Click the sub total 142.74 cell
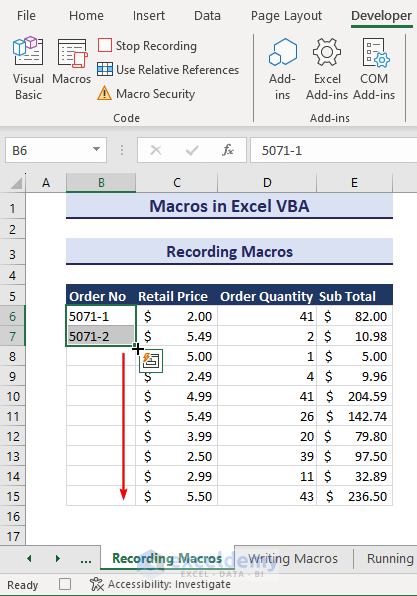The image size is (417, 596). [x=354, y=417]
